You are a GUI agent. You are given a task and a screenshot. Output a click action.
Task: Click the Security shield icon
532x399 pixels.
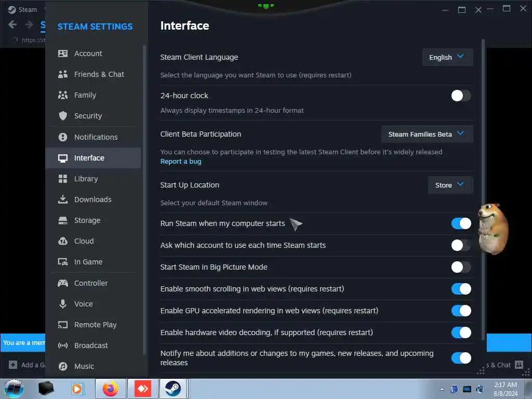coord(63,116)
